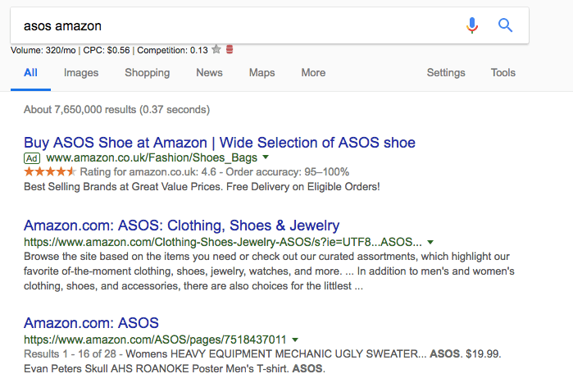This screenshot has width=573, height=392.
Task: Star the keyword next to Competition value
Action: (x=216, y=49)
